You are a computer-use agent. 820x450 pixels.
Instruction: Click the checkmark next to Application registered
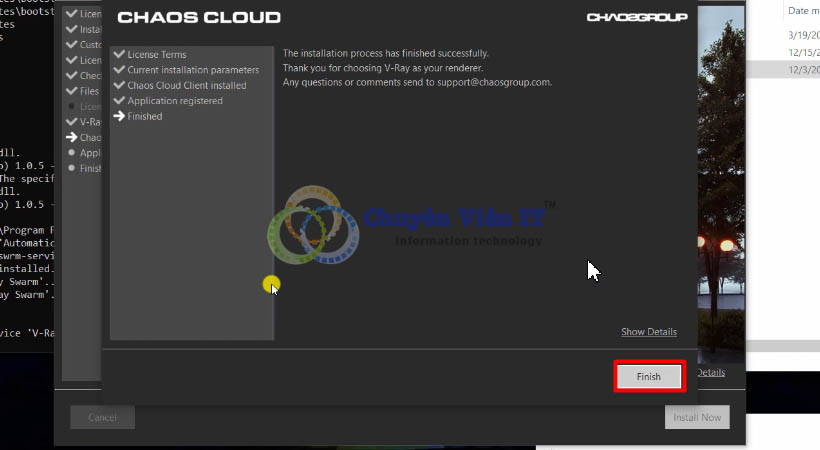click(120, 101)
